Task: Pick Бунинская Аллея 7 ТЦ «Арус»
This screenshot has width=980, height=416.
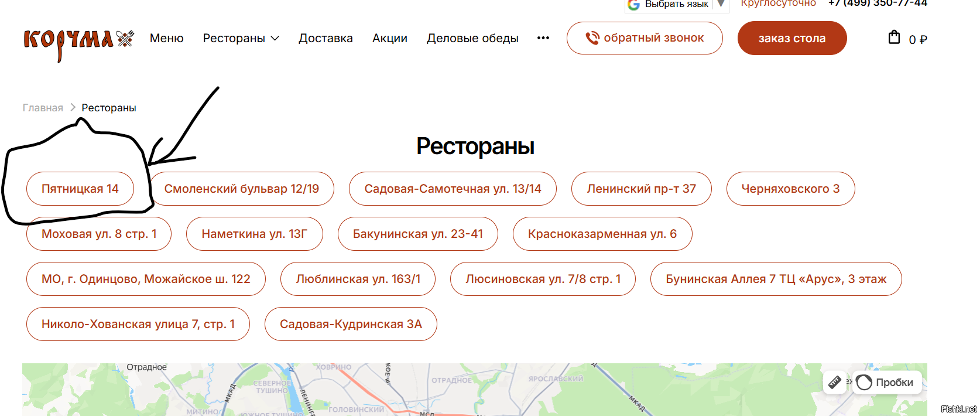Action: coord(776,279)
